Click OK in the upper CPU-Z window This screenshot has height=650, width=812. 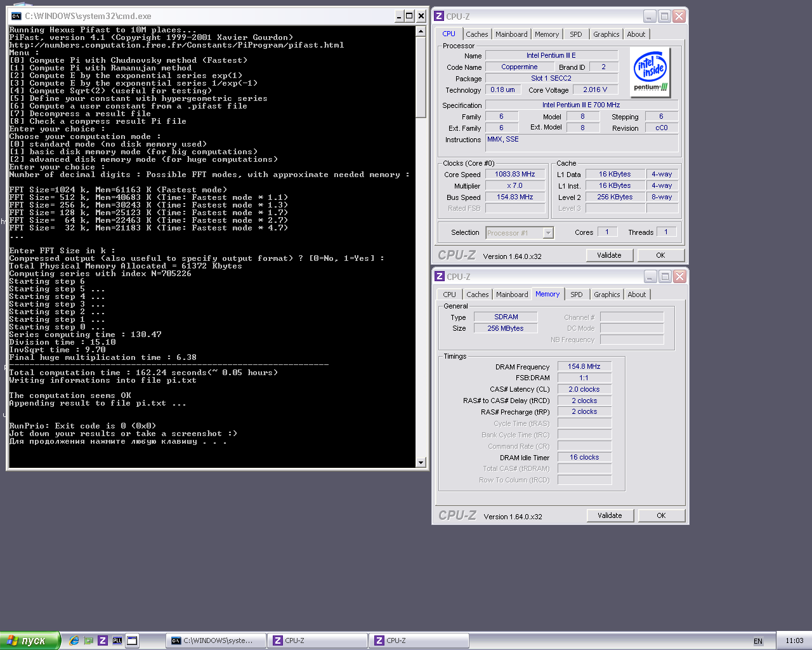point(660,255)
